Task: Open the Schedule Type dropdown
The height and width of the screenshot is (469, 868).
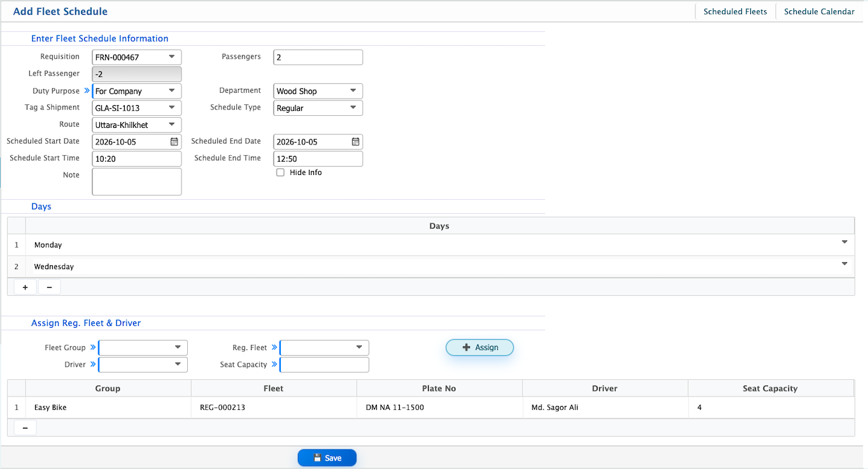Action: pyautogui.click(x=353, y=108)
